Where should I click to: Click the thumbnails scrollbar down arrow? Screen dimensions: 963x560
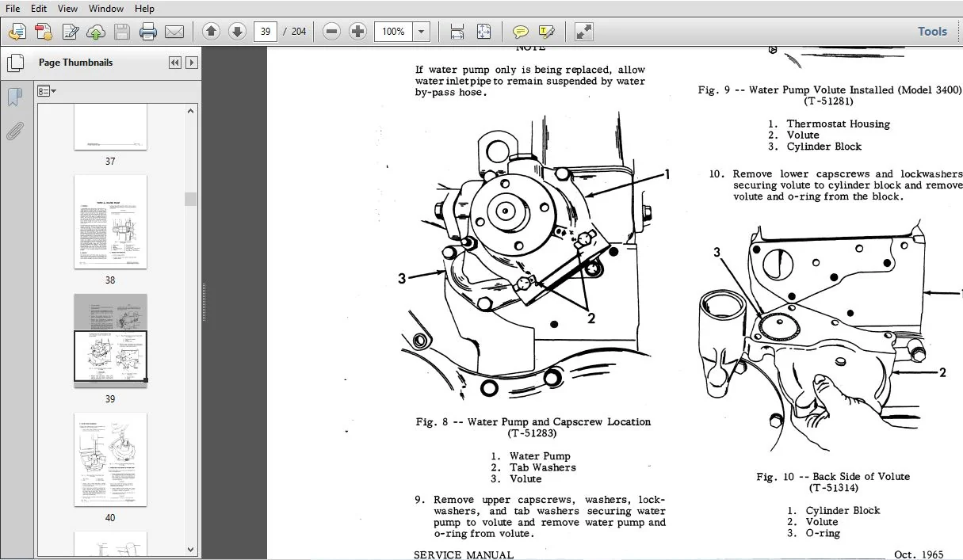coord(191,550)
